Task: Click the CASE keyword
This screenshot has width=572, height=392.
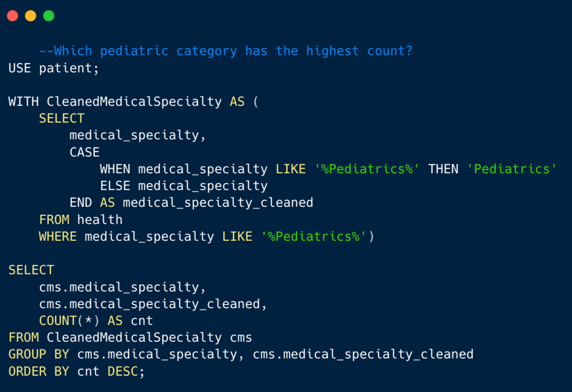Action: coord(85,152)
